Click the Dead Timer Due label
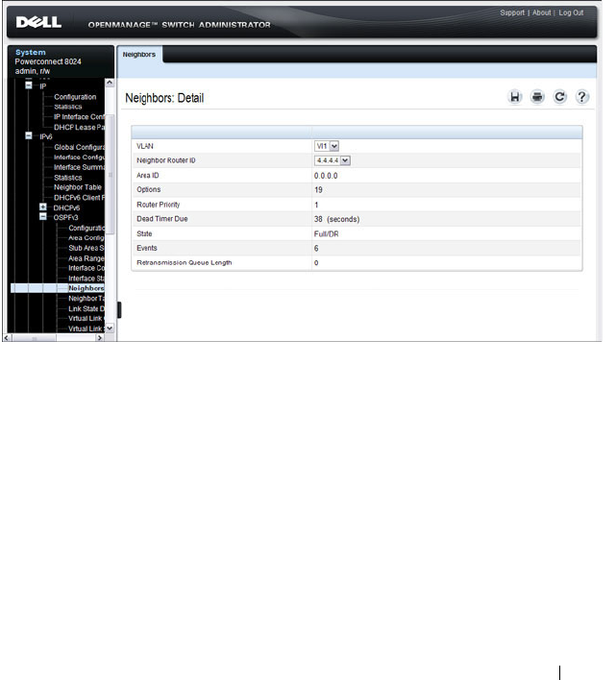This screenshot has height=680, width=616. (x=162, y=219)
